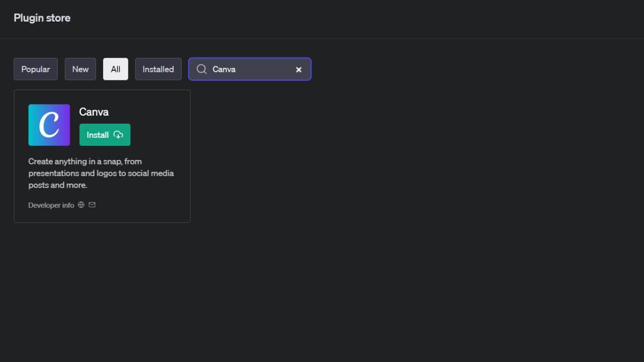Select the All filter
Viewport: 644px width, 362px height.
116,69
